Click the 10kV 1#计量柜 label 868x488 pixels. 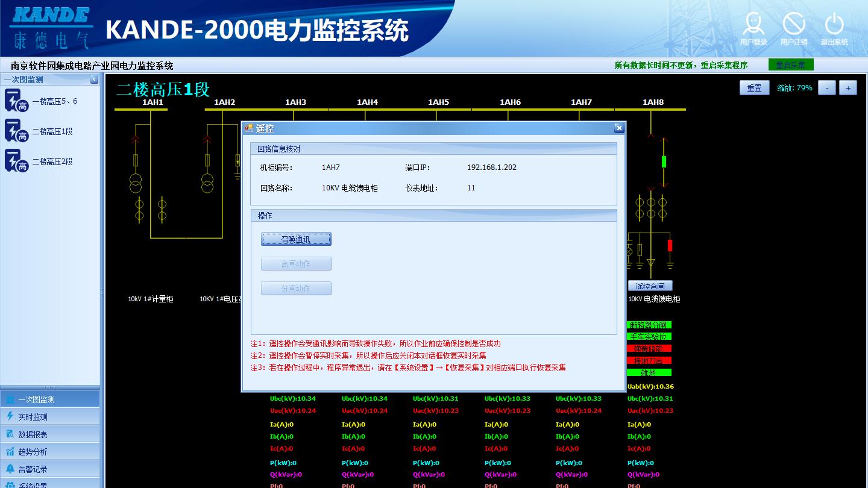[x=150, y=299]
